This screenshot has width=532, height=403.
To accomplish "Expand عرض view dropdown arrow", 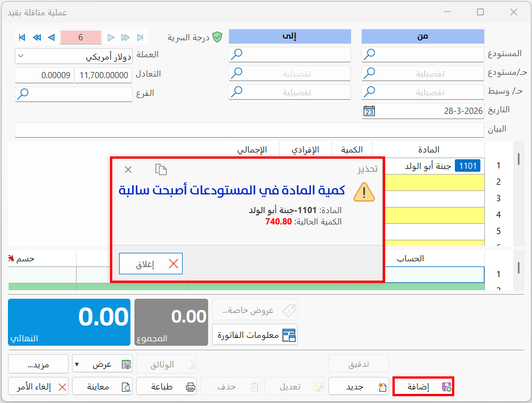I will [77, 364].
